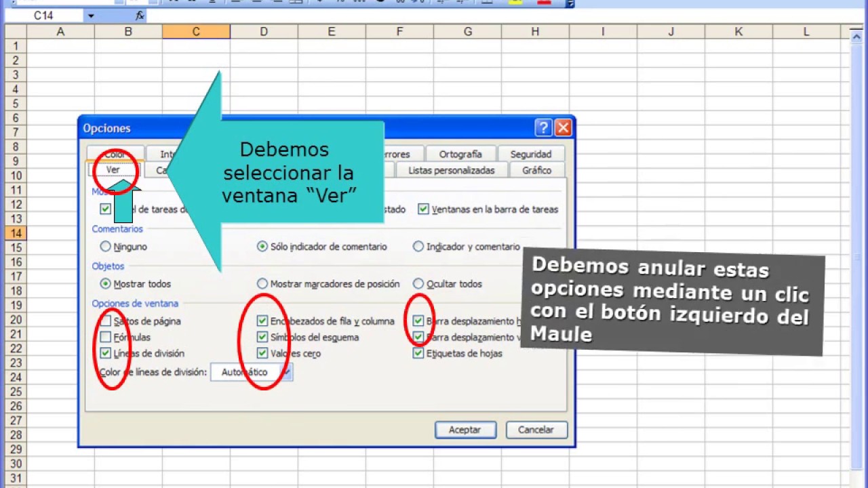Select column A header
868x488 pixels.
point(60,32)
